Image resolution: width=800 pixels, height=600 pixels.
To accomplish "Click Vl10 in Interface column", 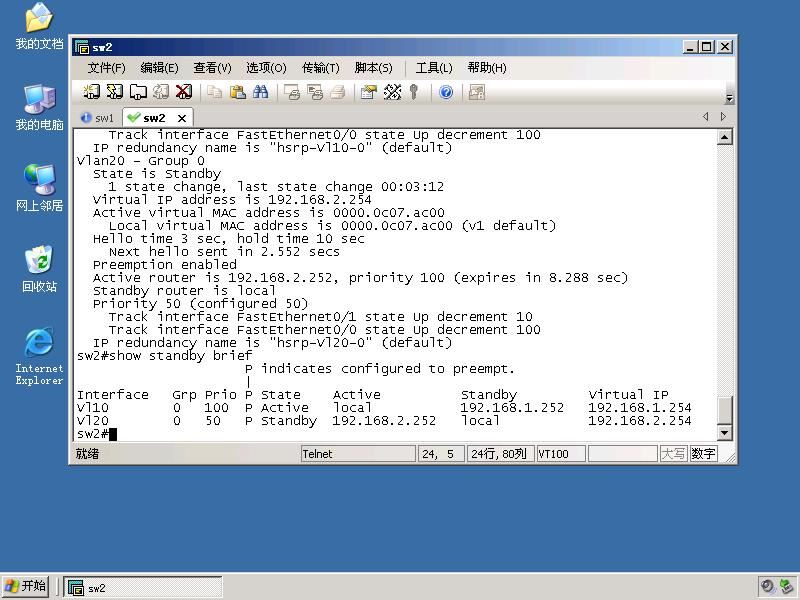I will point(93,408).
